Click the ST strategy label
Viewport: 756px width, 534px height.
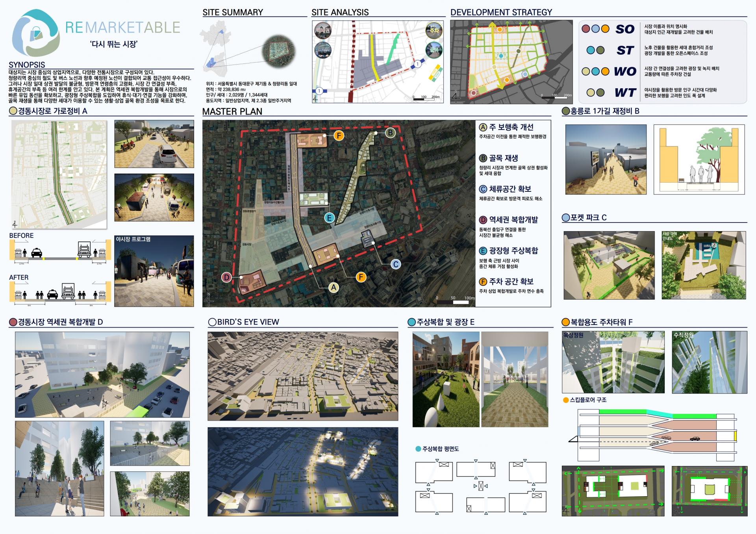(x=625, y=50)
